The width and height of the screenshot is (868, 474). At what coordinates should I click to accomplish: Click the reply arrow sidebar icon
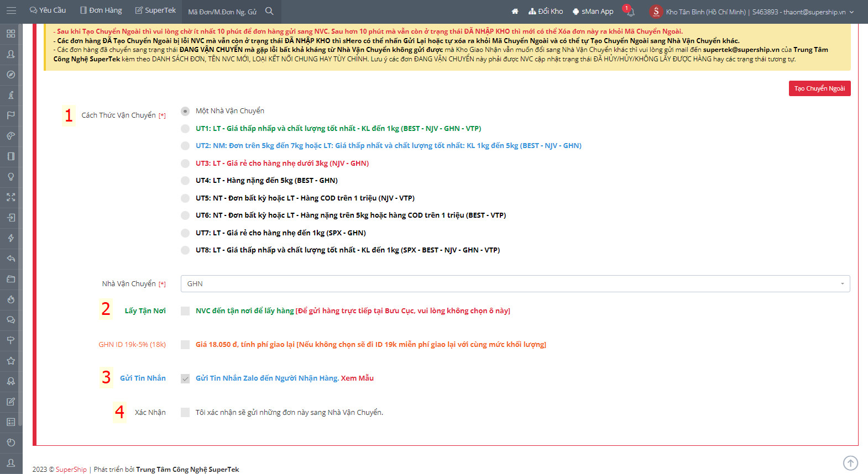(x=11, y=259)
